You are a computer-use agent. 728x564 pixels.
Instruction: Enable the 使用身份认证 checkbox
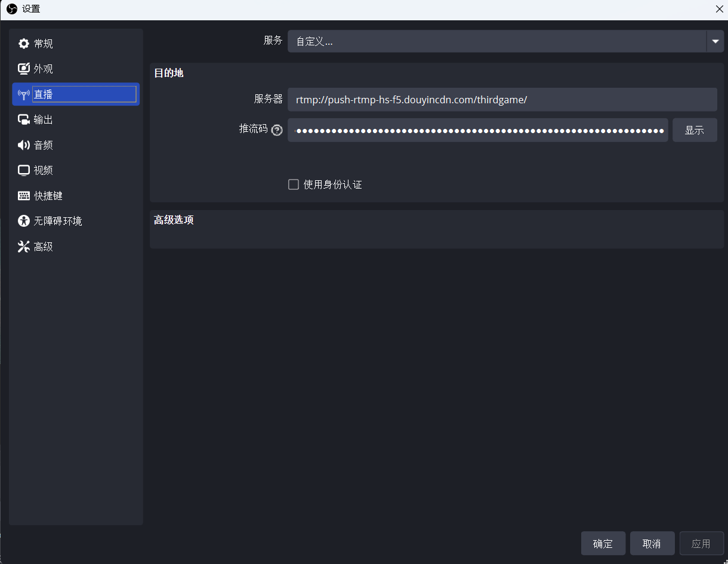[294, 184]
